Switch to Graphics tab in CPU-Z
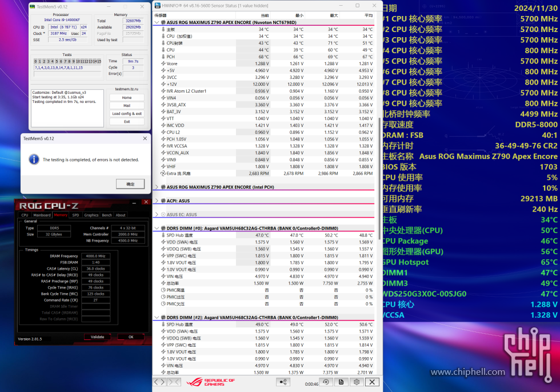Image resolution: width=560 pixels, height=392 pixels. (x=91, y=215)
